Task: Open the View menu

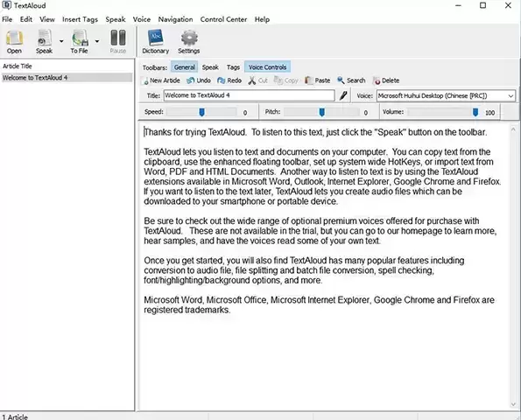Action: (x=47, y=19)
